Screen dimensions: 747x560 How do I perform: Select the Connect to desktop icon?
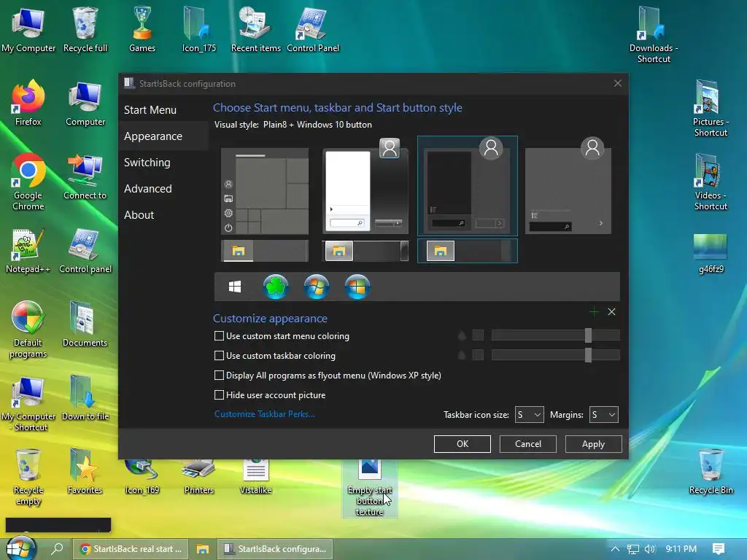[x=85, y=176]
